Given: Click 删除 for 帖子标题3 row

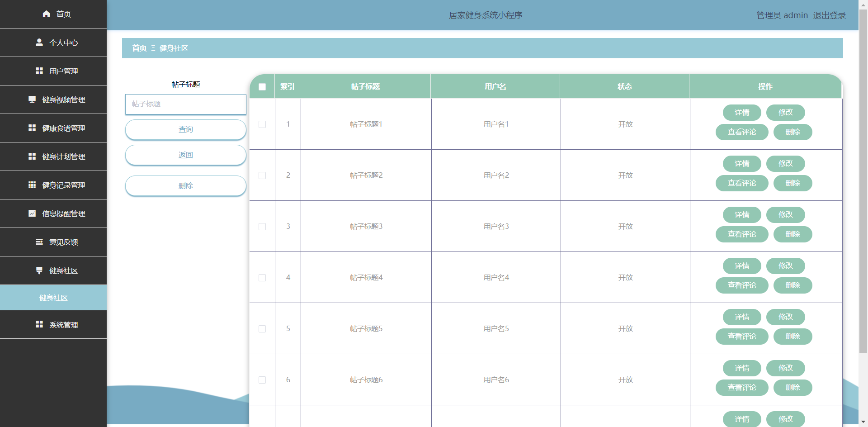Looking at the screenshot, I should 793,234.
